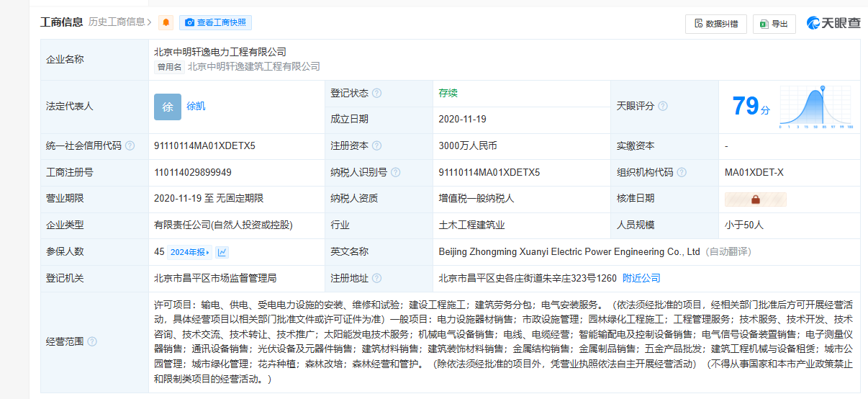Select the English name Beijing Zhongming Xuanyi
The height and width of the screenshot is (399, 868).
pos(570,252)
